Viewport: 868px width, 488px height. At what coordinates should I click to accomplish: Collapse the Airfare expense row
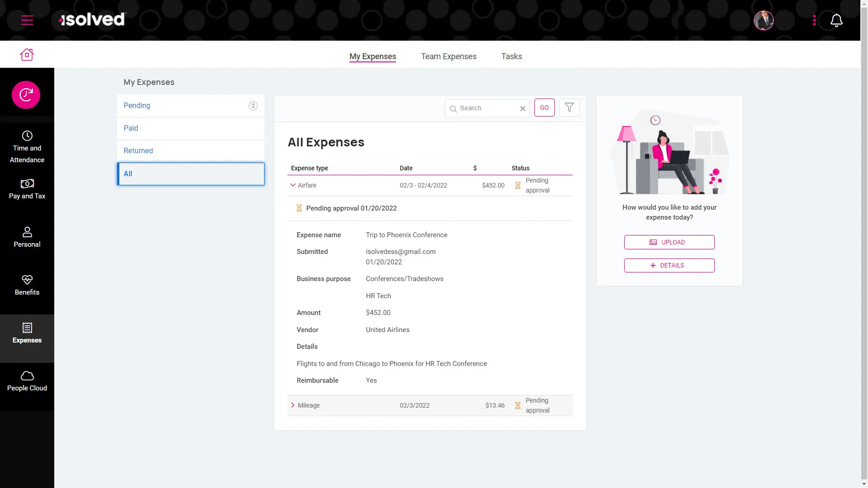click(x=292, y=185)
